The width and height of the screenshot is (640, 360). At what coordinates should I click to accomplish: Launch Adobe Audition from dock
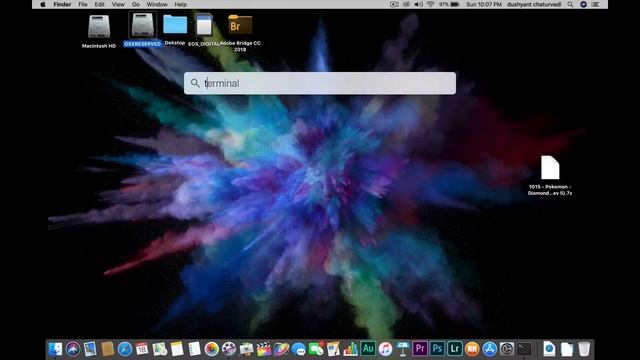pyautogui.click(x=368, y=349)
